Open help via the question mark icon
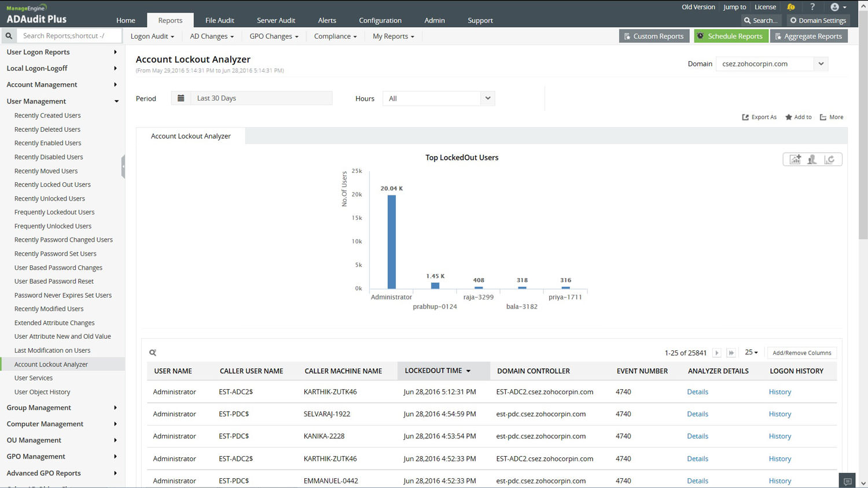Image resolution: width=868 pixels, height=488 pixels. [812, 7]
